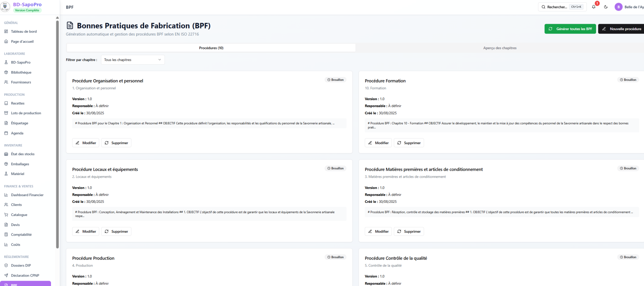
Task: Click "1. Organisation et personnel" chapter subtitle
Action: [x=94, y=88]
